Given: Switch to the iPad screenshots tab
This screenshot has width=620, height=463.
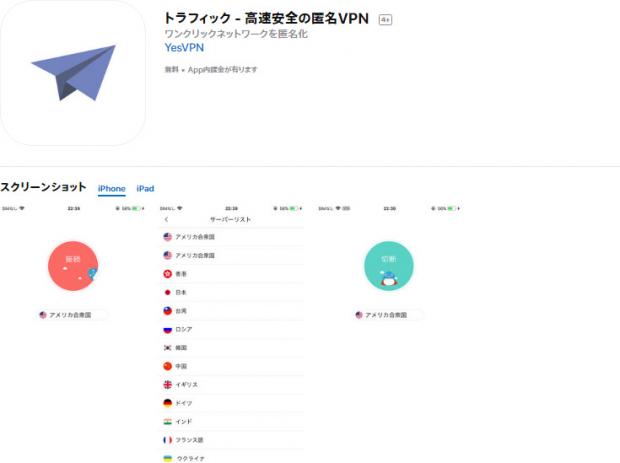Looking at the screenshot, I should [x=145, y=189].
